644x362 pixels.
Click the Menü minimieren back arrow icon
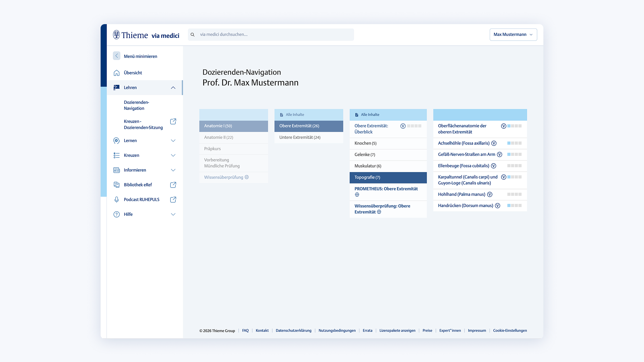(x=116, y=56)
